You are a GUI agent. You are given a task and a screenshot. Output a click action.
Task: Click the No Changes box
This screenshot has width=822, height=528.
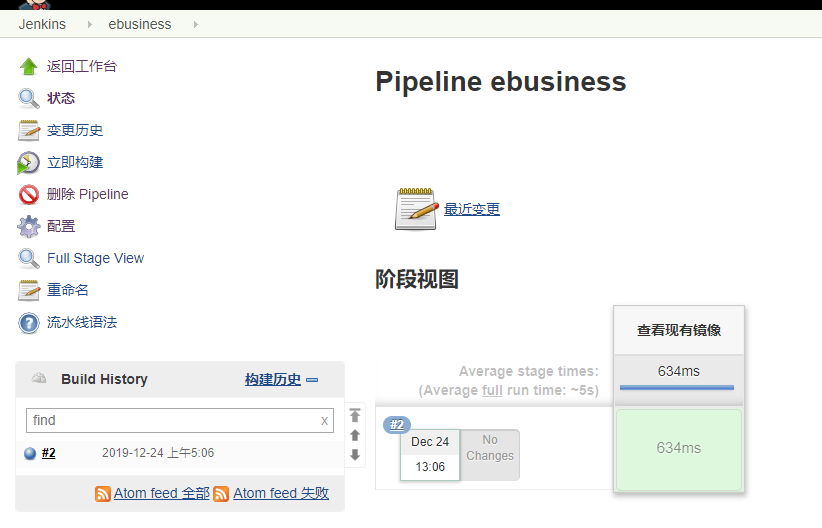point(490,455)
